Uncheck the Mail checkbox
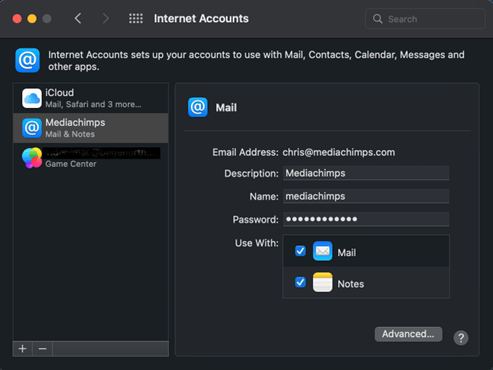 click(300, 251)
